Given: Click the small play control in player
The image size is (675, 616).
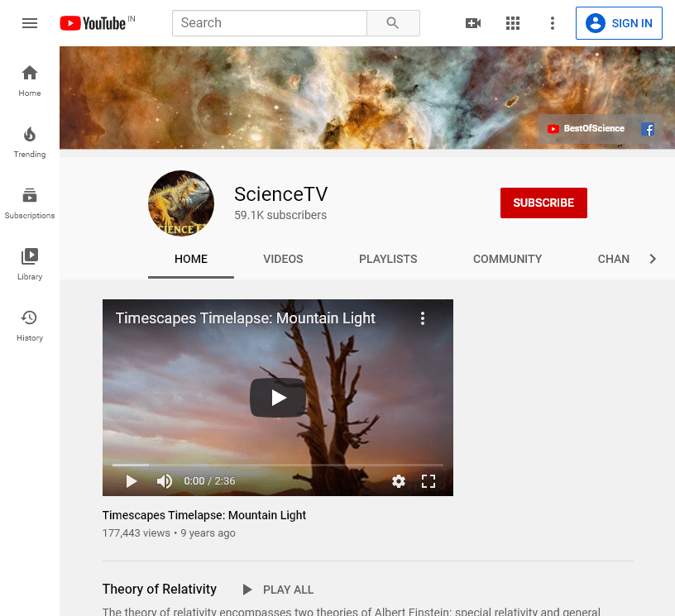Looking at the screenshot, I should click(x=132, y=481).
